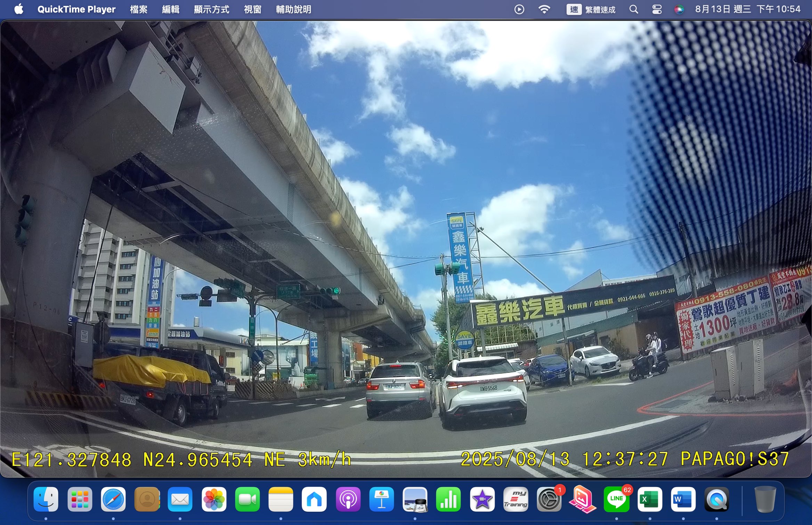
Task: Open the Preview app in the Dock
Action: coord(415,500)
